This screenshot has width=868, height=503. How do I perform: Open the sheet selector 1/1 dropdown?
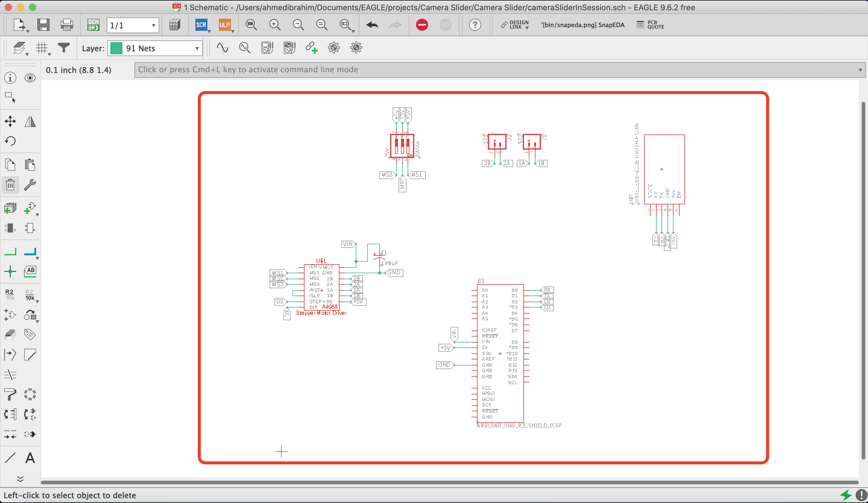133,26
